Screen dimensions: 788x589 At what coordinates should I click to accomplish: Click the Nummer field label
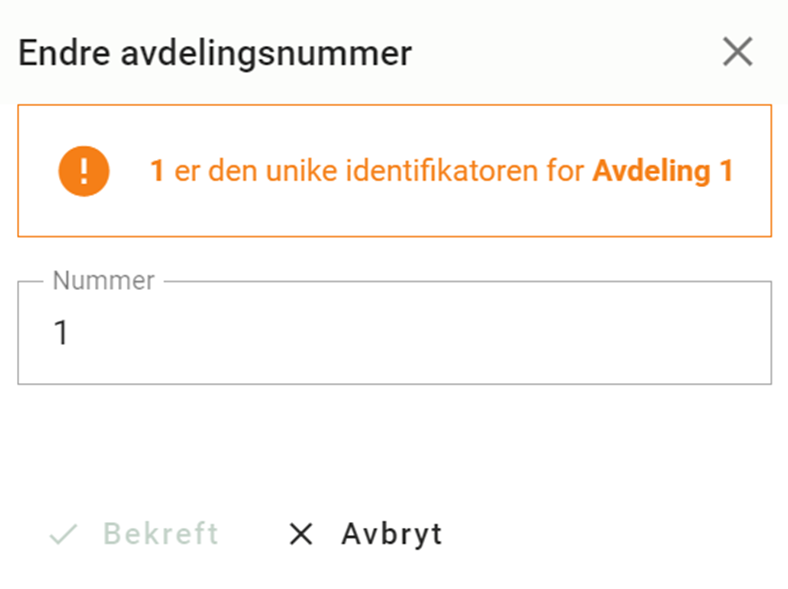click(104, 280)
